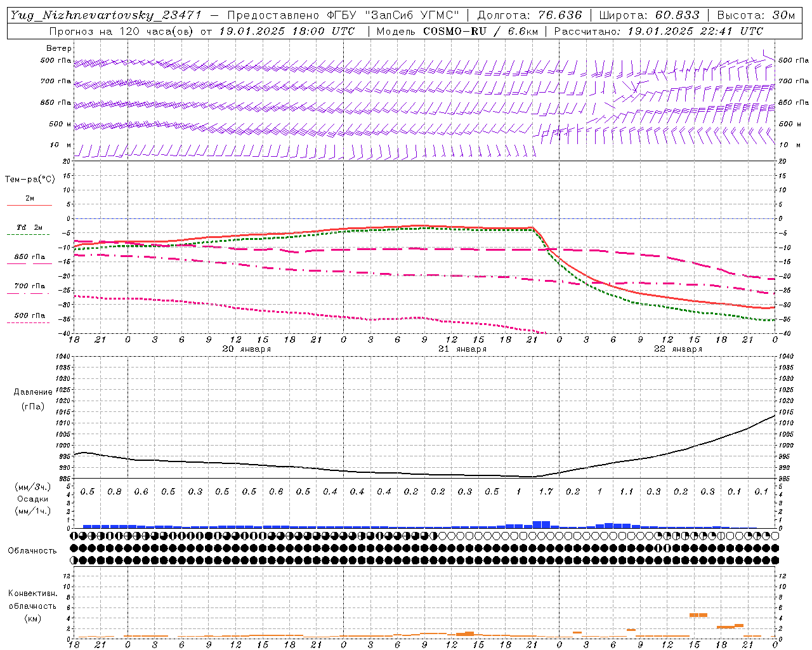Click the 20 января date label
Viewport: 812px width, 650px height.
(246, 349)
